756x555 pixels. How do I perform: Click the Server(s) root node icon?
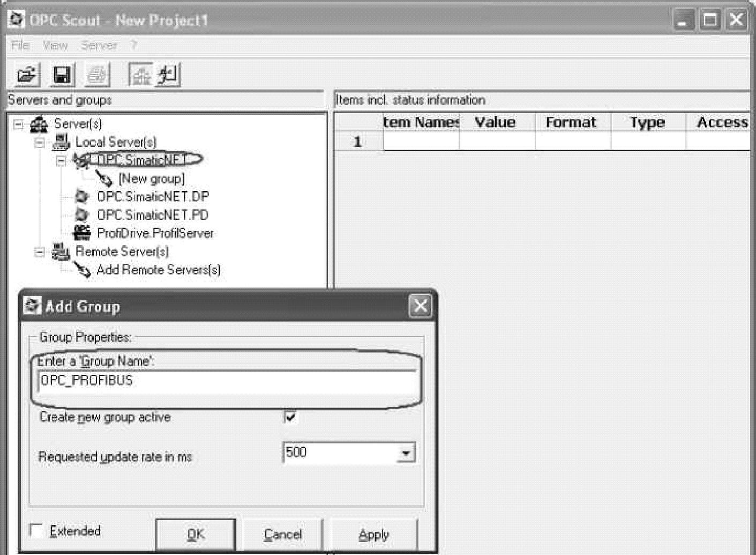(39, 124)
